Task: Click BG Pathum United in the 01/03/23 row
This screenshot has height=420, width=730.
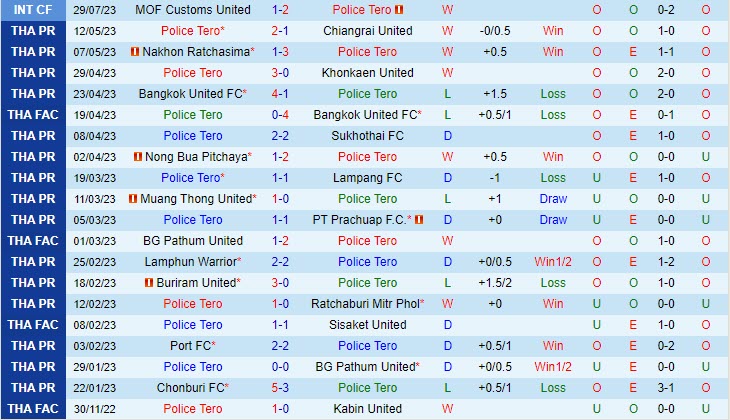Action: pyautogui.click(x=193, y=241)
